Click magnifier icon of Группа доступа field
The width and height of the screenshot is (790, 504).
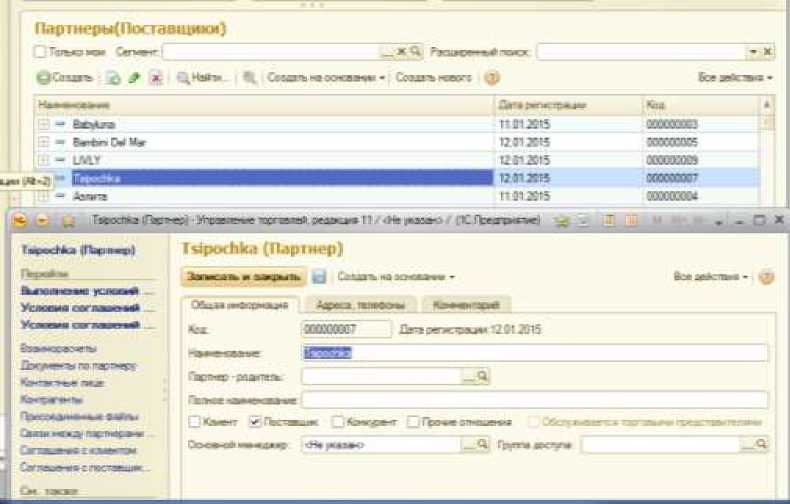(761, 445)
